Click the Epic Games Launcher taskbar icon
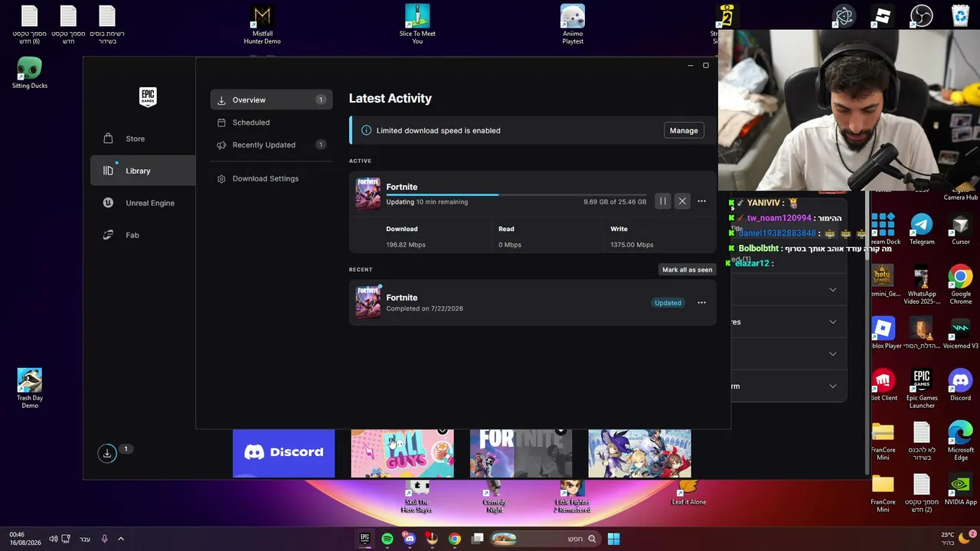The width and height of the screenshot is (980, 551). [x=365, y=539]
